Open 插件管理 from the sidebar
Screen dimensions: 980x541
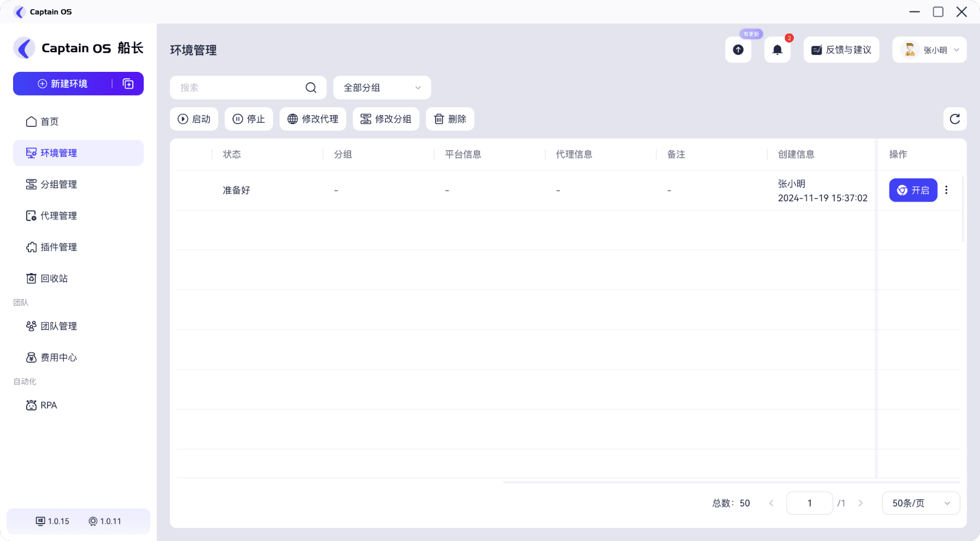pos(58,247)
